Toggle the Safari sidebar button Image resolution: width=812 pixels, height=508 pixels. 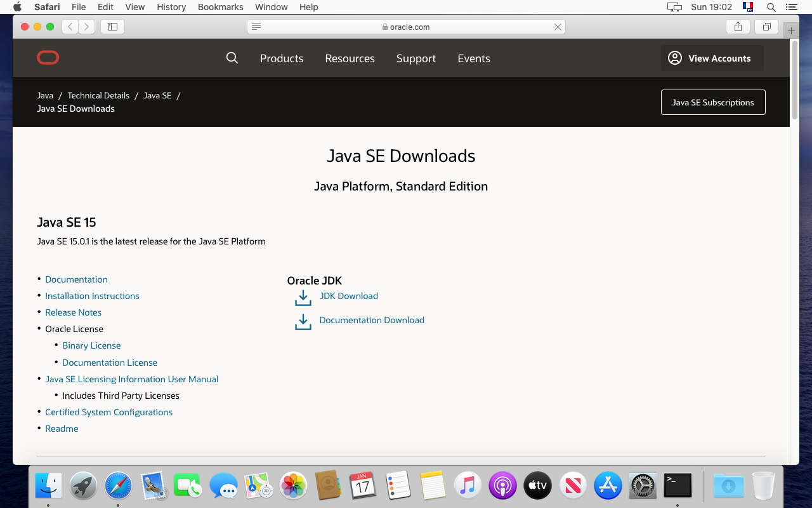coord(112,27)
